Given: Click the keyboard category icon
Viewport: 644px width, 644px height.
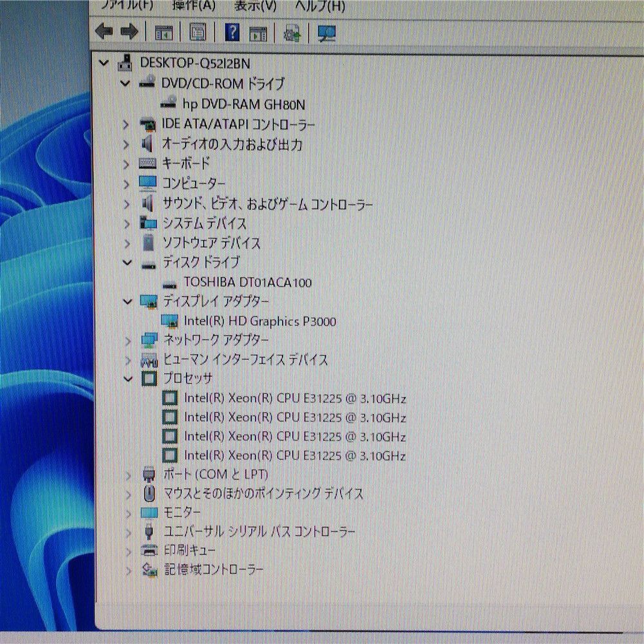Looking at the screenshot, I should point(147,164).
